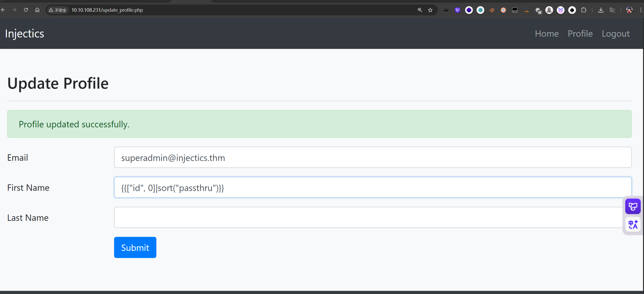Click the black hat extension icon
The height and width of the screenshot is (294, 644).
(x=446, y=10)
